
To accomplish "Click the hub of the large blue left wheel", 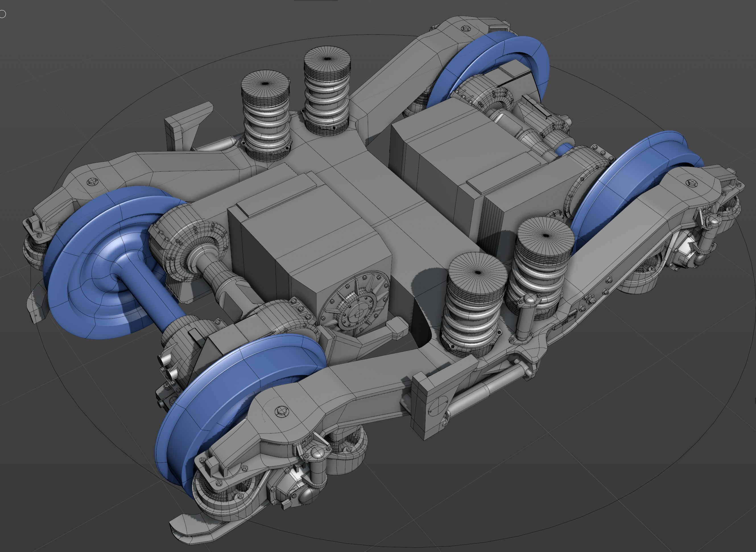I will pyautogui.click(x=118, y=265).
